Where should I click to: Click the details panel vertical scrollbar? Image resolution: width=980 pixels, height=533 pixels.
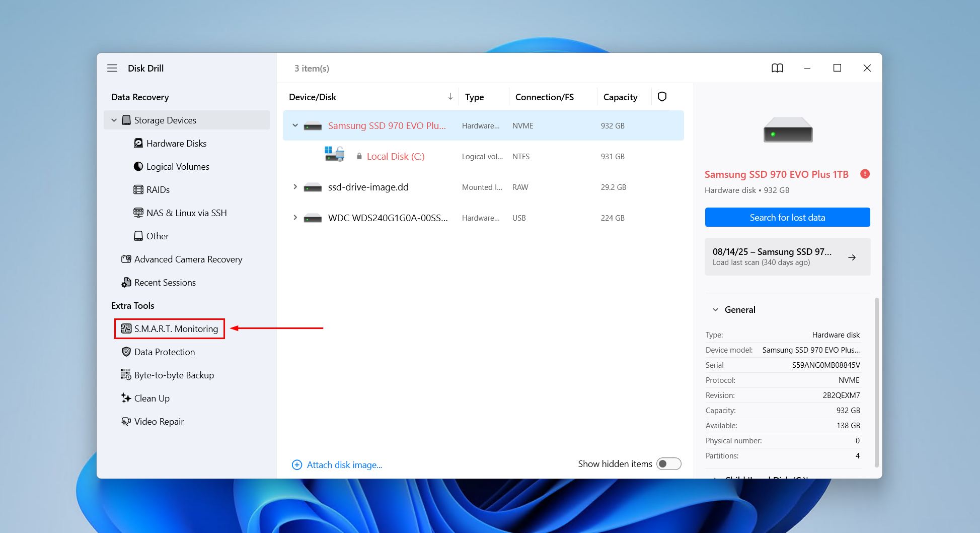(877, 383)
